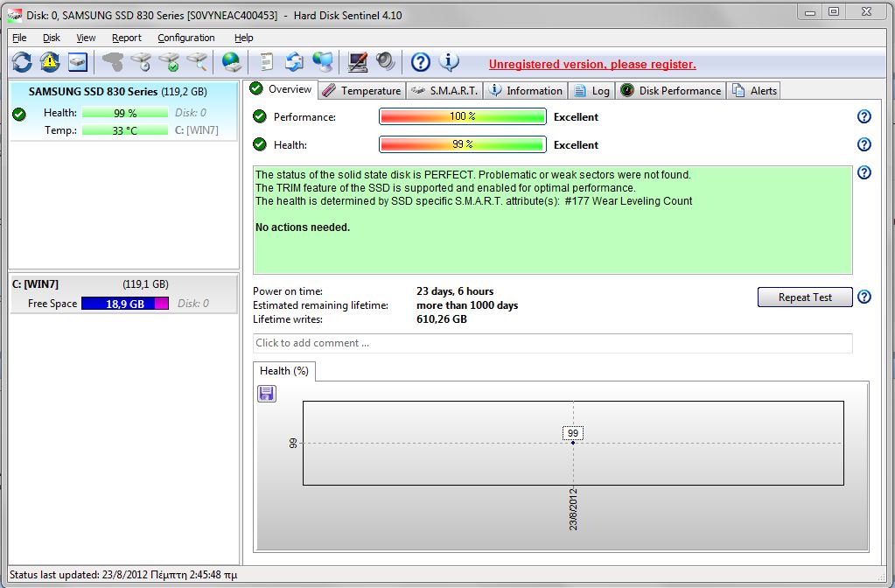Click the notepad report toolbar icon
Screen dimensions: 895x588
click(266, 61)
